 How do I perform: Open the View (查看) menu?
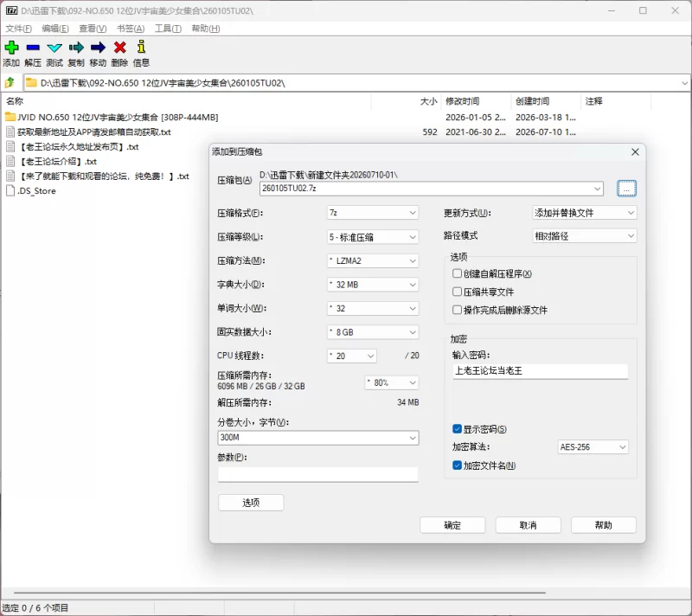tap(93, 29)
